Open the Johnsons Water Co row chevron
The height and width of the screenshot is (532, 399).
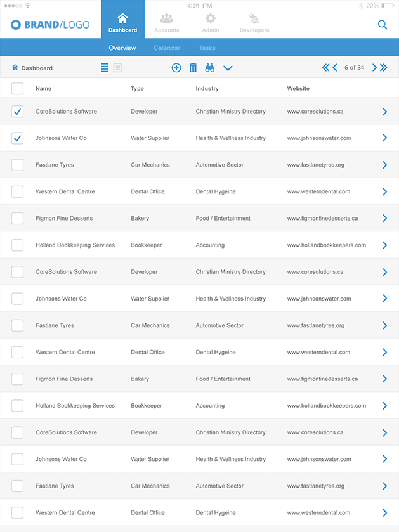point(384,138)
